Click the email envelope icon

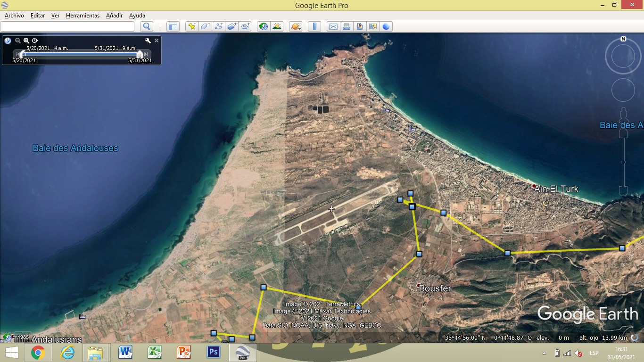(333, 26)
